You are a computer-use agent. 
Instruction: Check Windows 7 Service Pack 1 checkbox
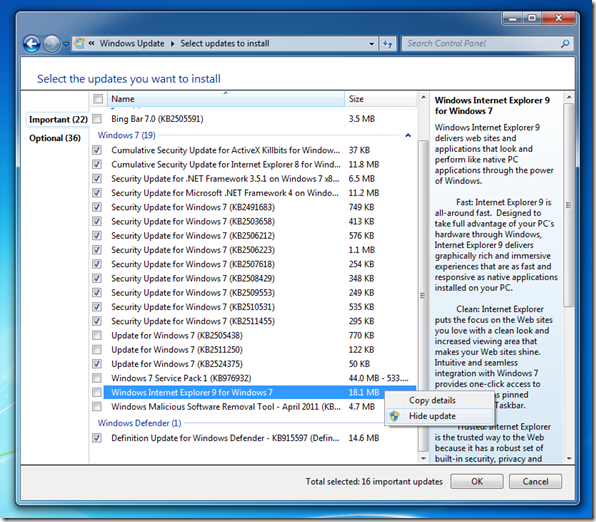pos(97,378)
